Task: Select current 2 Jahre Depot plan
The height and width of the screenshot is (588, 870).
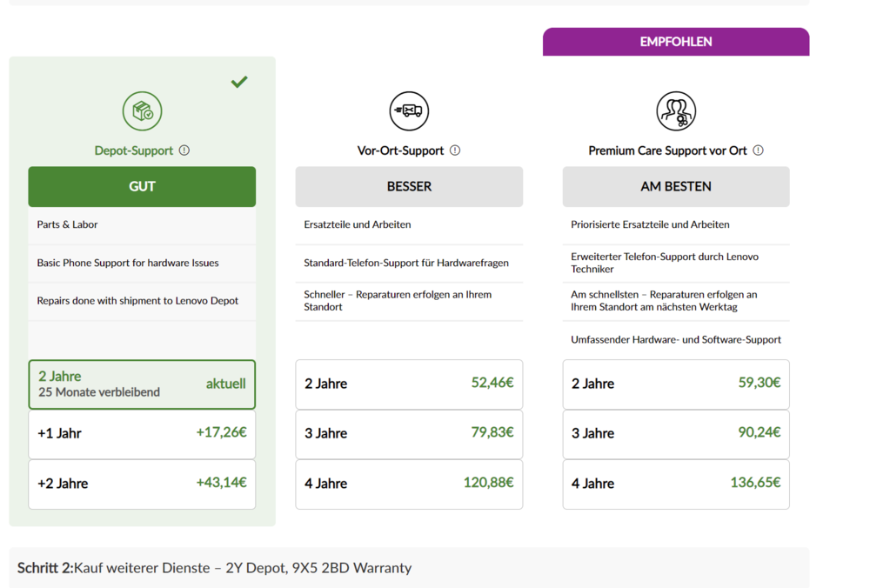Action: (x=142, y=384)
